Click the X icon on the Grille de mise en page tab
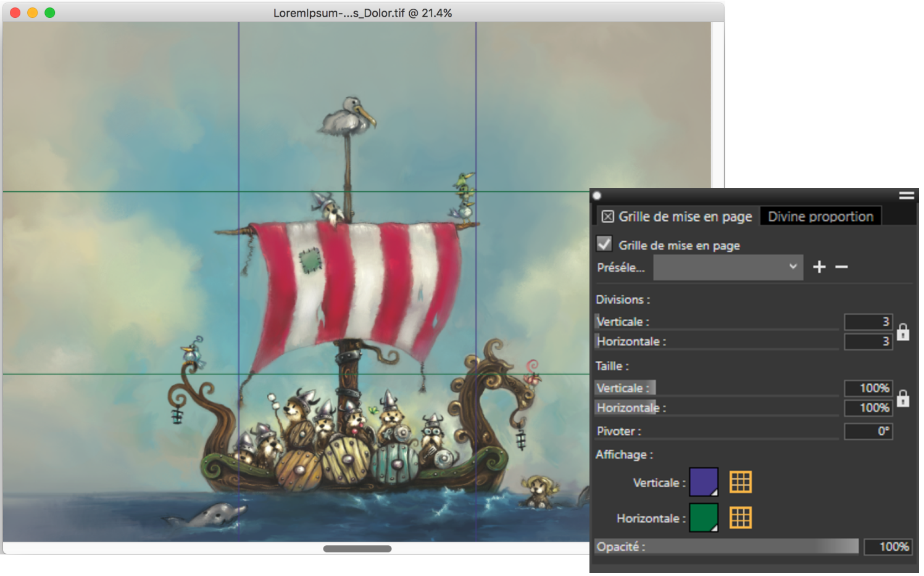 pos(608,216)
